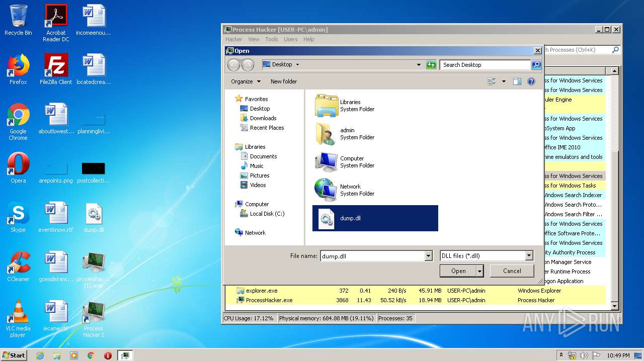The image size is (644, 362).
Task: Click the Open button
Action: 458,271
